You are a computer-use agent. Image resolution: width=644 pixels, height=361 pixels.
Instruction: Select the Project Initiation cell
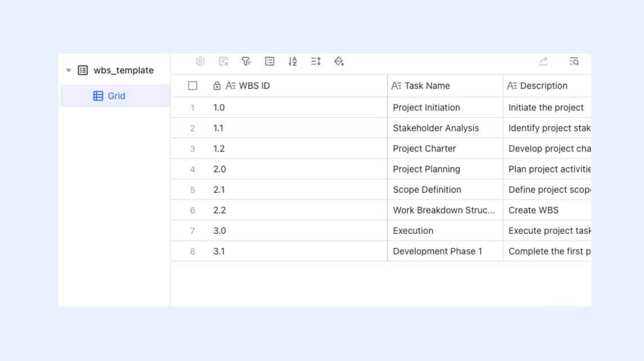click(445, 107)
